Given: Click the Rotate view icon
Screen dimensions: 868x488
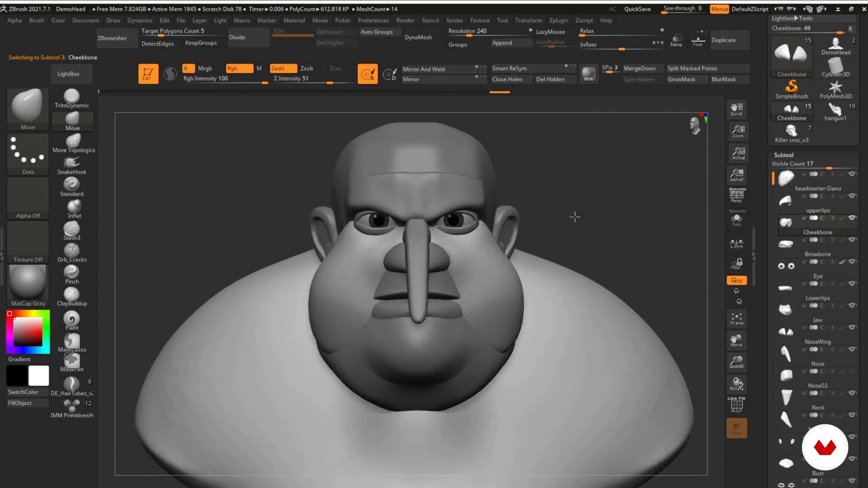Looking at the screenshot, I should [737, 384].
